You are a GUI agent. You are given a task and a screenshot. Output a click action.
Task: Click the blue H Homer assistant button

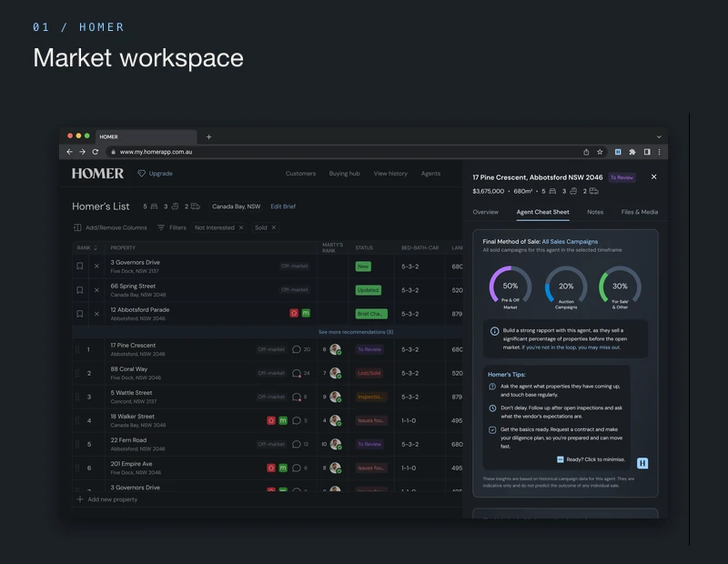pos(642,463)
